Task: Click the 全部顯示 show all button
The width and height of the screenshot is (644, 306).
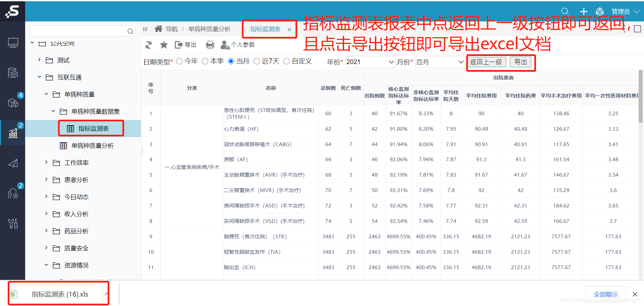Action: click(606, 295)
